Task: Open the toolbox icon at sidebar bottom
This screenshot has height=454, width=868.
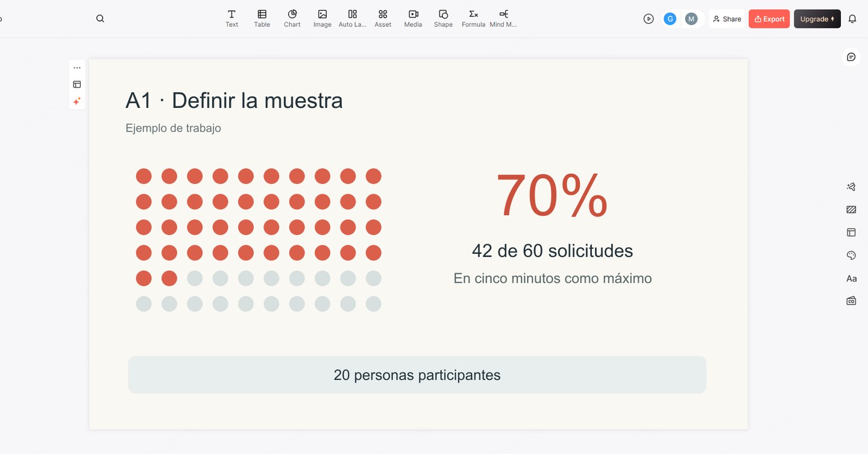Action: (851, 300)
